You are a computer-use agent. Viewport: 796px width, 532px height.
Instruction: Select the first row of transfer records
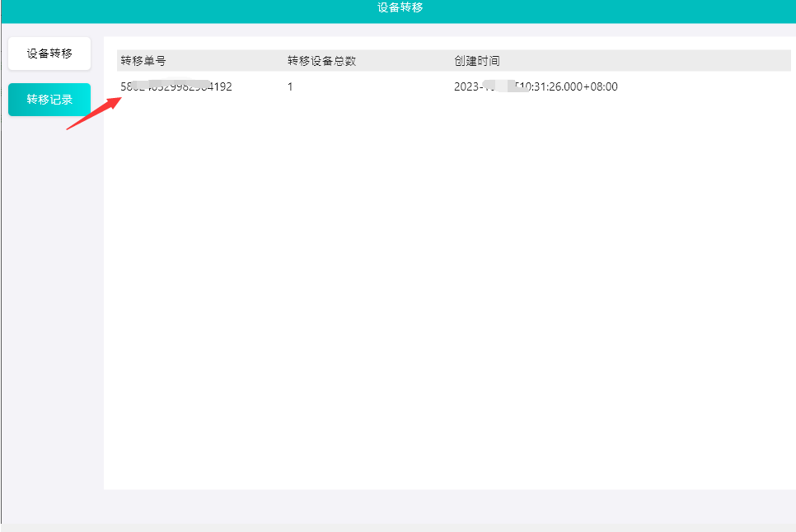click(371, 86)
